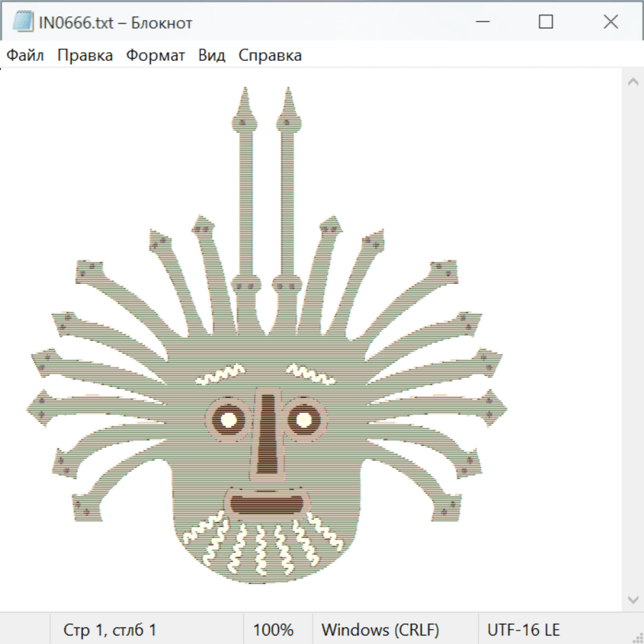The height and width of the screenshot is (644, 644).
Task: Open the Файл menu
Action: 26,56
